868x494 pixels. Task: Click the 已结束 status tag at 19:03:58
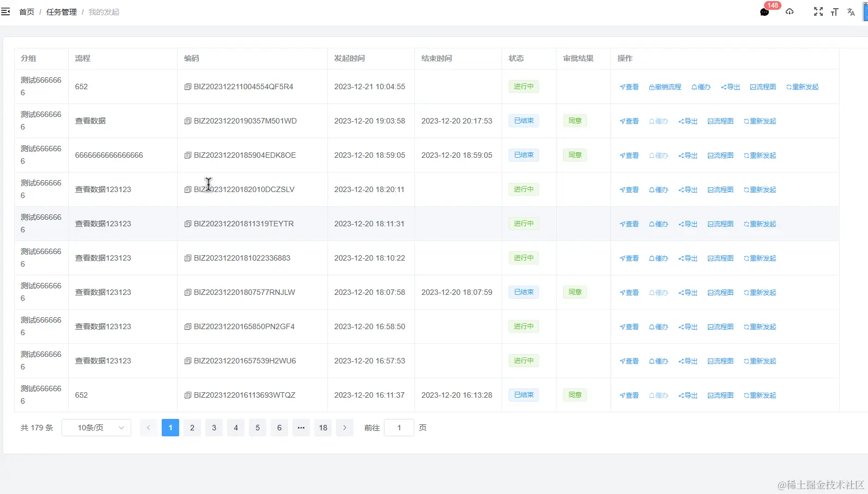[x=524, y=121]
